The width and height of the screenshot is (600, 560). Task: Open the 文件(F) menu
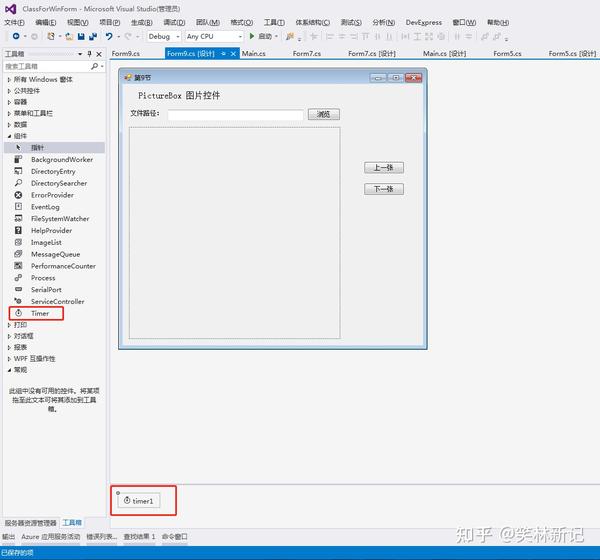click(x=14, y=23)
